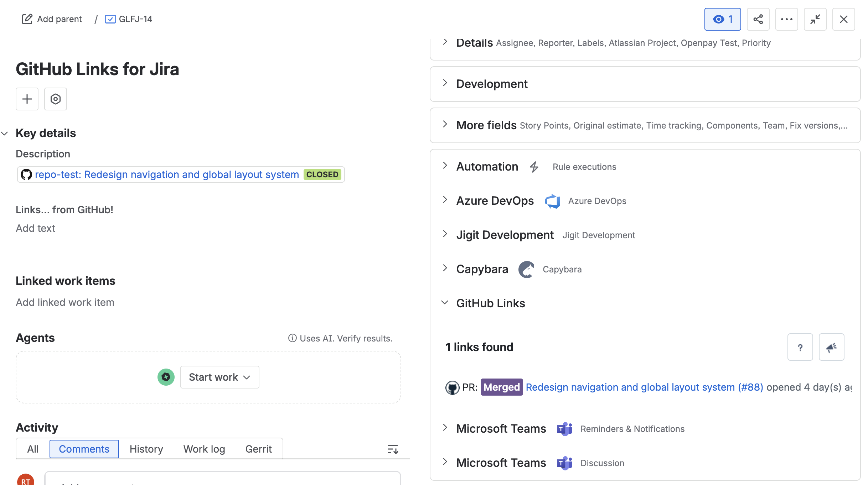Click the megaphone feedback icon
This screenshot has height=485, width=868.
tap(831, 347)
